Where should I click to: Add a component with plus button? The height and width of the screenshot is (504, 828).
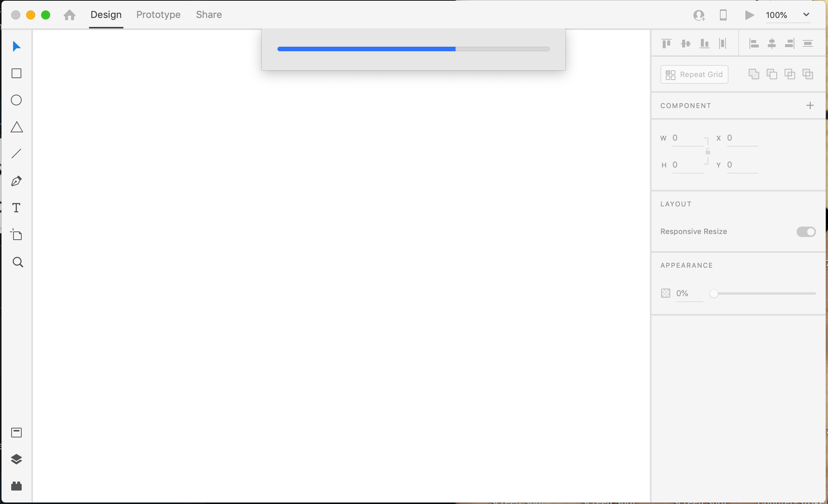(810, 105)
